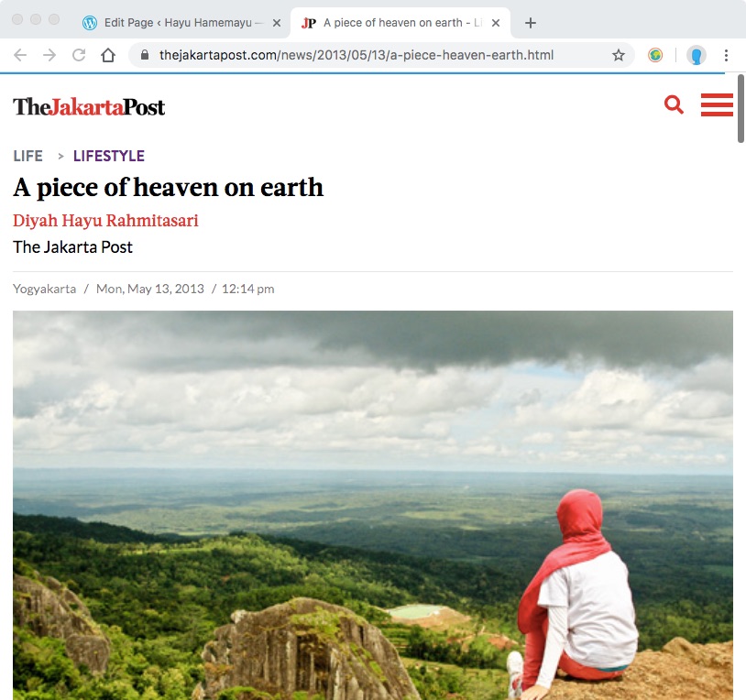This screenshot has height=700, width=746.
Task: Click the red search magnifier icon
Action: (674, 105)
